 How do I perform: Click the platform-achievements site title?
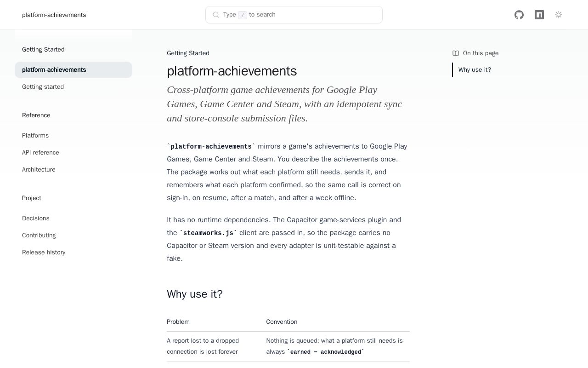click(x=54, y=15)
